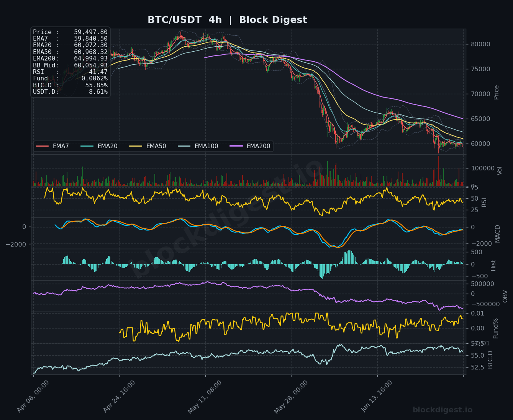Click the -500000 OBV axis label
513x420 pixels.
[485, 304]
